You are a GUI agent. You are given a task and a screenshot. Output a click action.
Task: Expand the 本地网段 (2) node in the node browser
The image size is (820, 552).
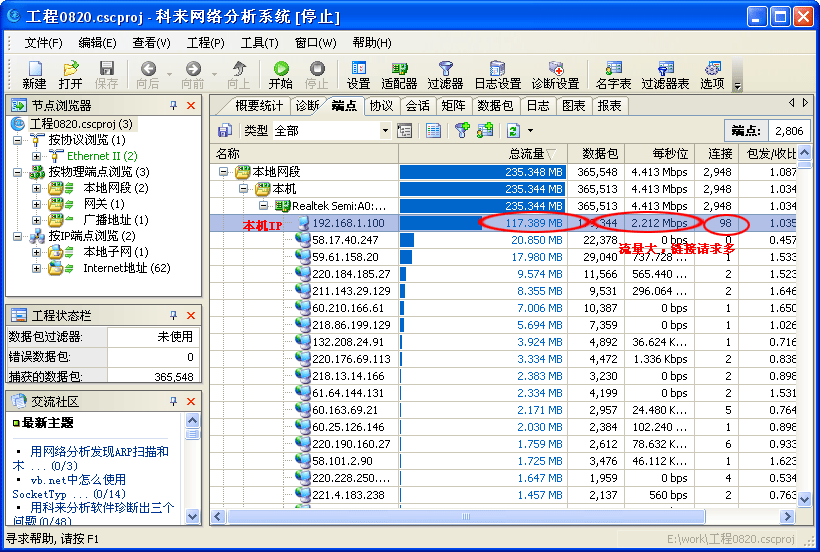(36, 188)
